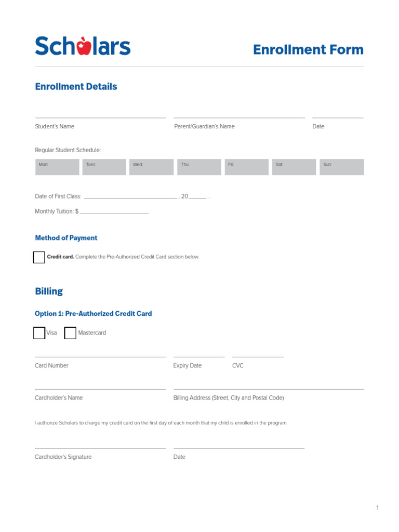Select the Thu schedule box

tap(199, 167)
